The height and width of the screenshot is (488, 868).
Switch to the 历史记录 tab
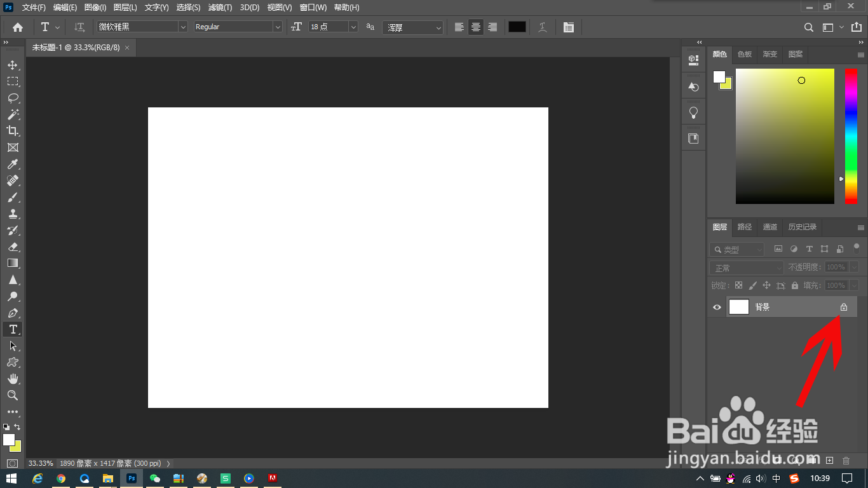pos(803,227)
